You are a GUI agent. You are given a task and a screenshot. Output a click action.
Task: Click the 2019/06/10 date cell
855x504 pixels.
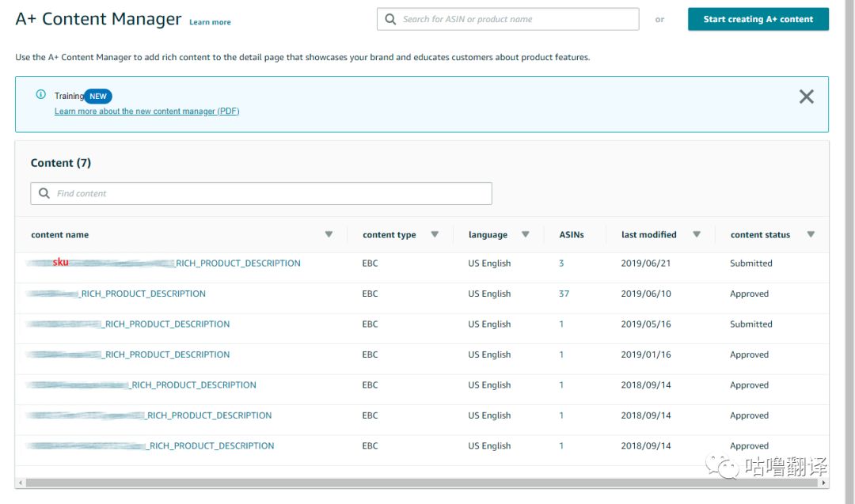click(x=646, y=294)
